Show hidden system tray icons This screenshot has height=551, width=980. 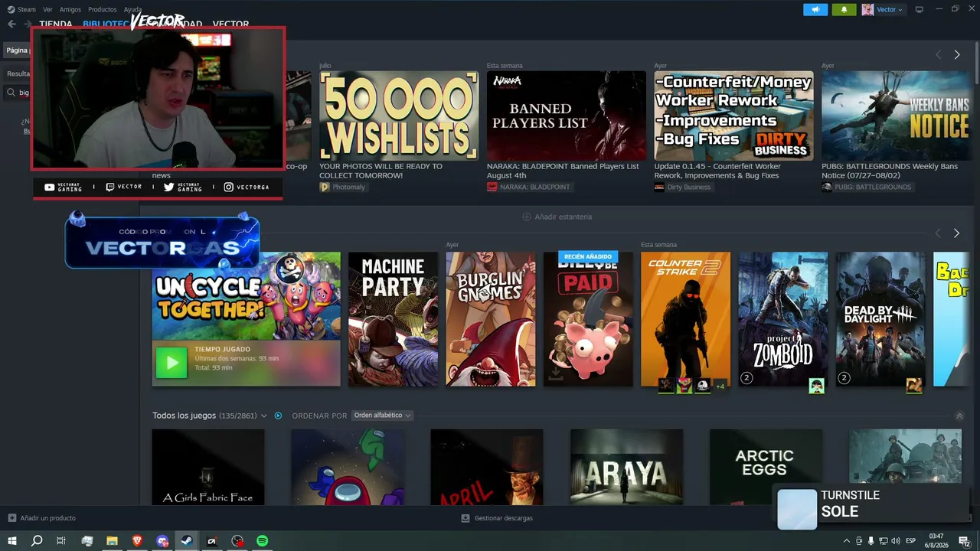pos(847,541)
